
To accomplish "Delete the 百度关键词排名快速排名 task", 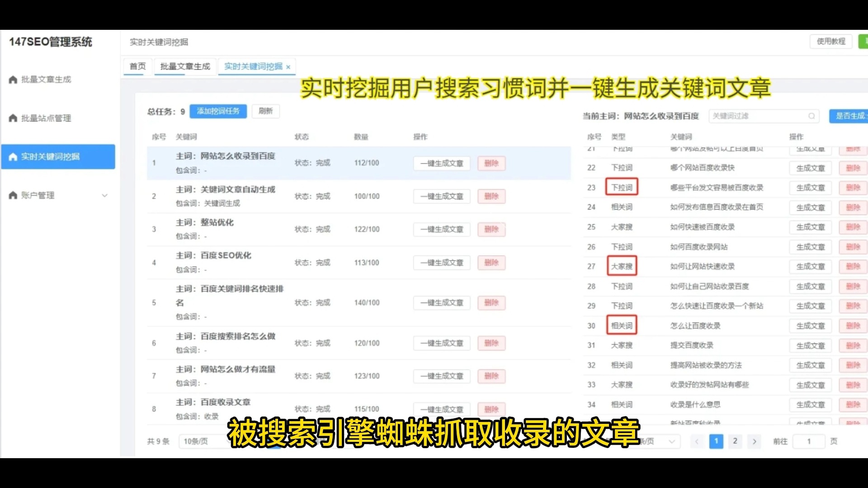I will 491,303.
